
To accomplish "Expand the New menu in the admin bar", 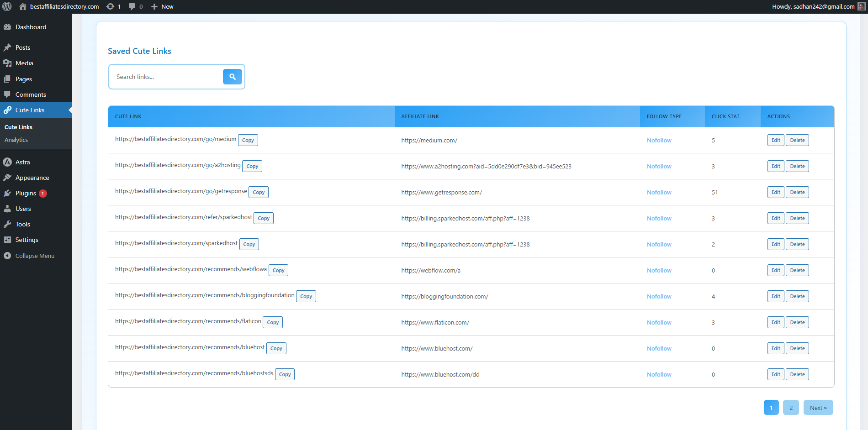I will tap(162, 6).
